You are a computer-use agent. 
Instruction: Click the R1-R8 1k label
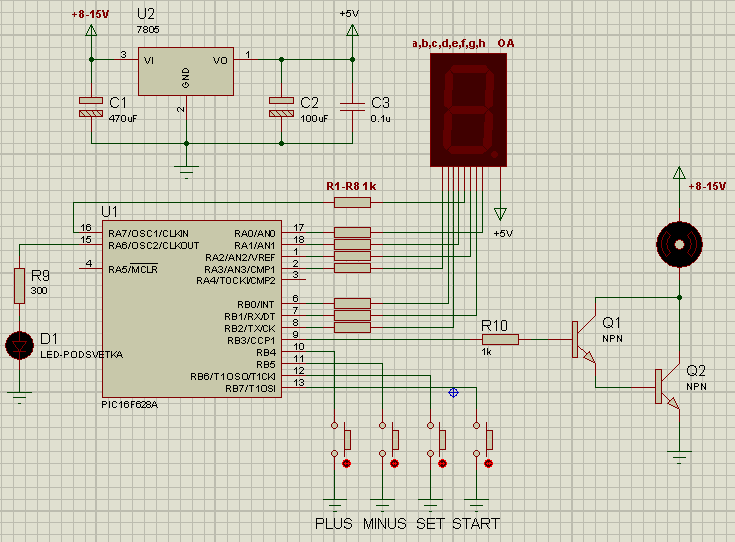click(x=350, y=187)
